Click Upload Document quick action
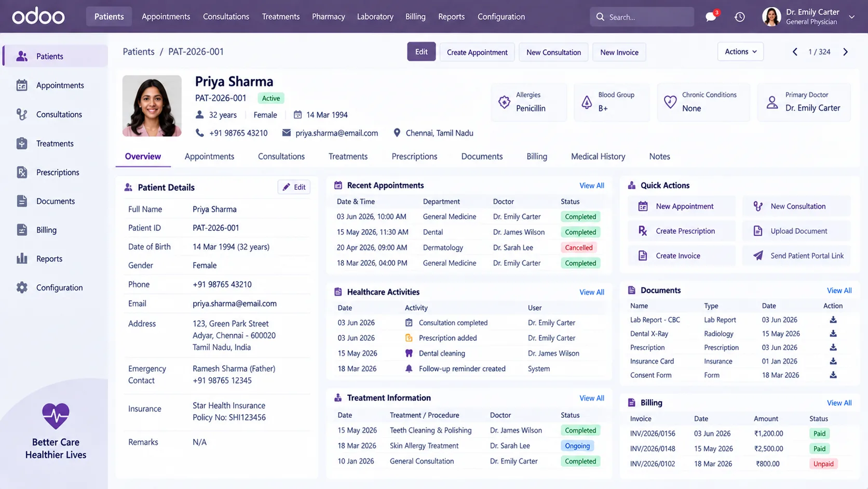 pyautogui.click(x=796, y=231)
